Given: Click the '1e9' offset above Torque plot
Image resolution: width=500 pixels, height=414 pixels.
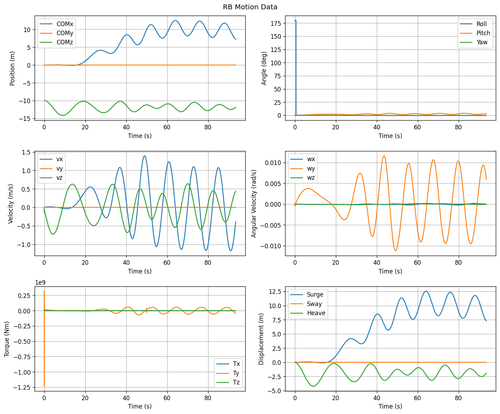Looking at the screenshot, I should pos(41,283).
